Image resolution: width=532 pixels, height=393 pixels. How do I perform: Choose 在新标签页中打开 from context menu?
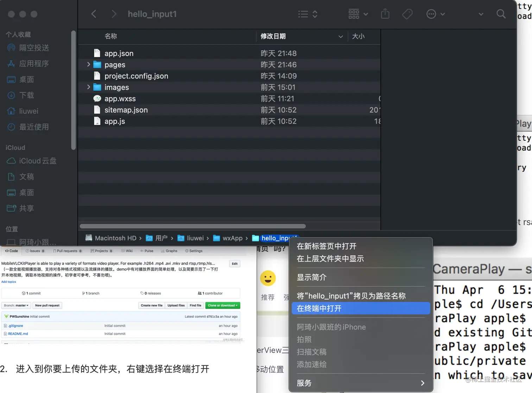(361, 246)
